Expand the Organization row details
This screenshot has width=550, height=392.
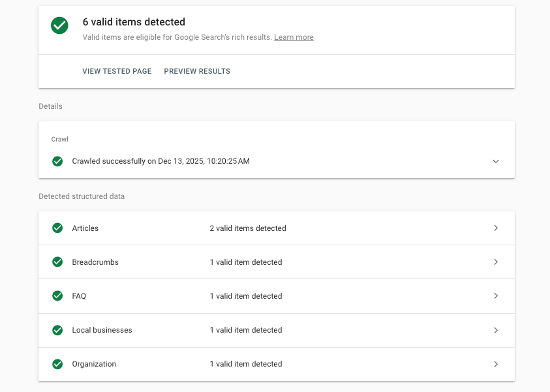tap(496, 363)
